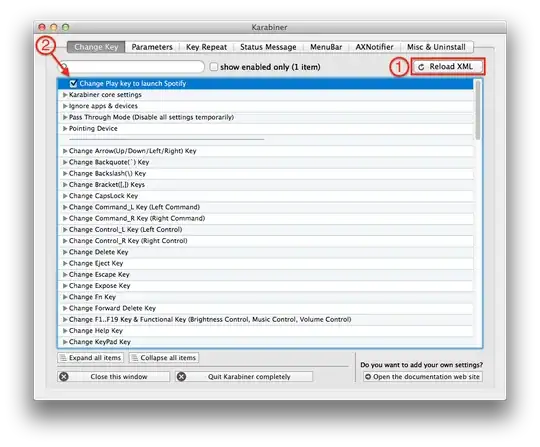
Task: Expand the Change Escape Key group
Action: point(65,274)
